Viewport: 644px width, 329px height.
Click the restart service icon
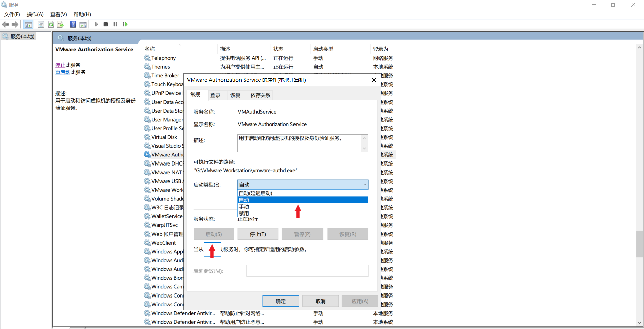click(x=125, y=24)
